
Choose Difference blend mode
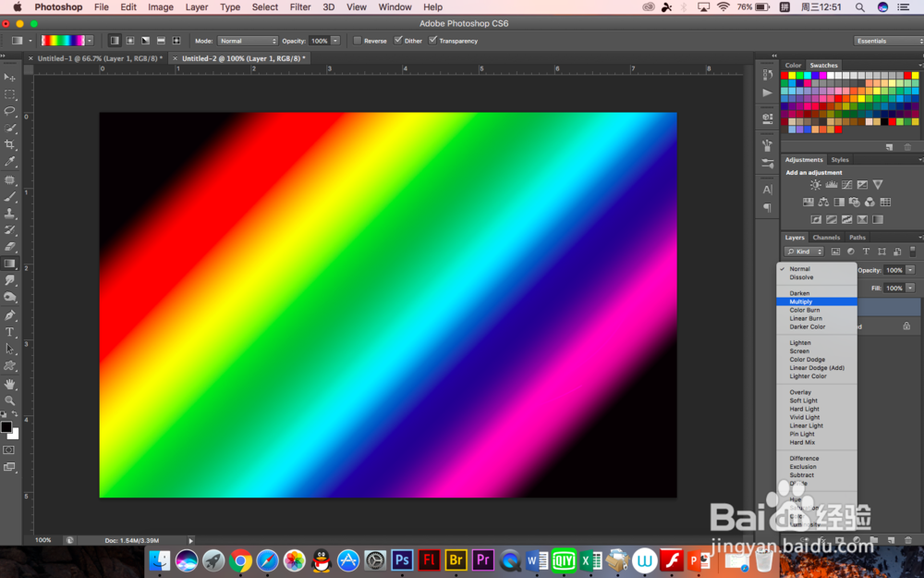[x=817, y=459]
